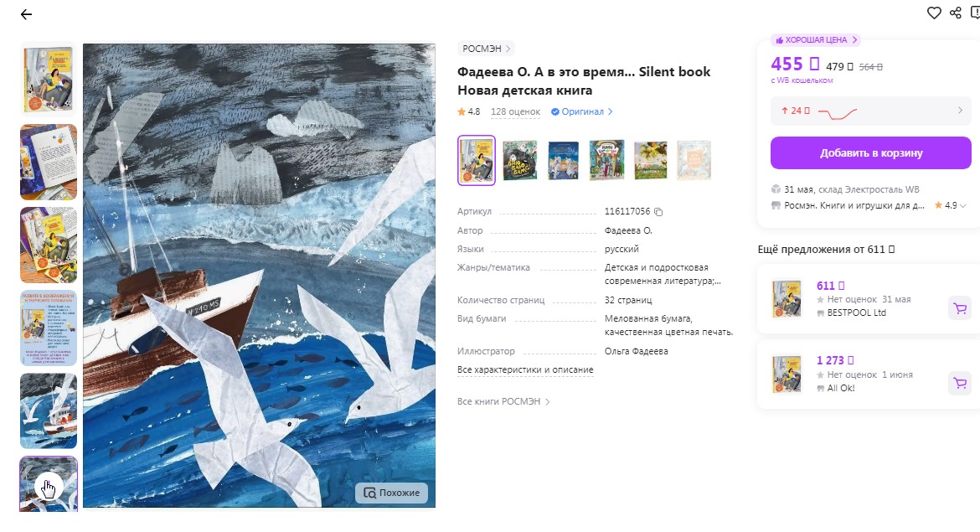This screenshot has height=532, width=980.
Task: Select the open book page thumbnail
Action: coord(49,162)
